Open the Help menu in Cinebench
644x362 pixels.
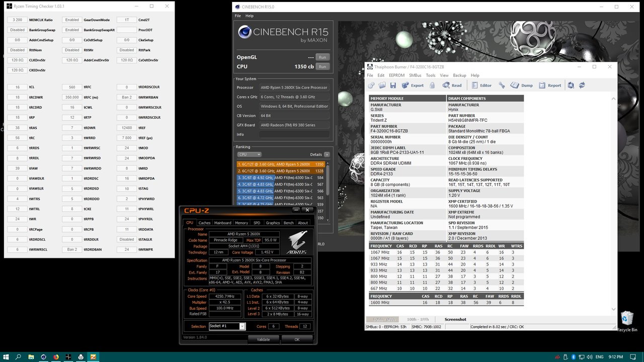[x=250, y=16]
